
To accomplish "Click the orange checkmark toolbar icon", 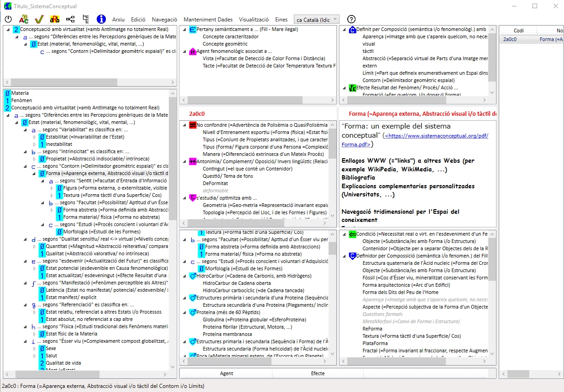I will click(39, 19).
